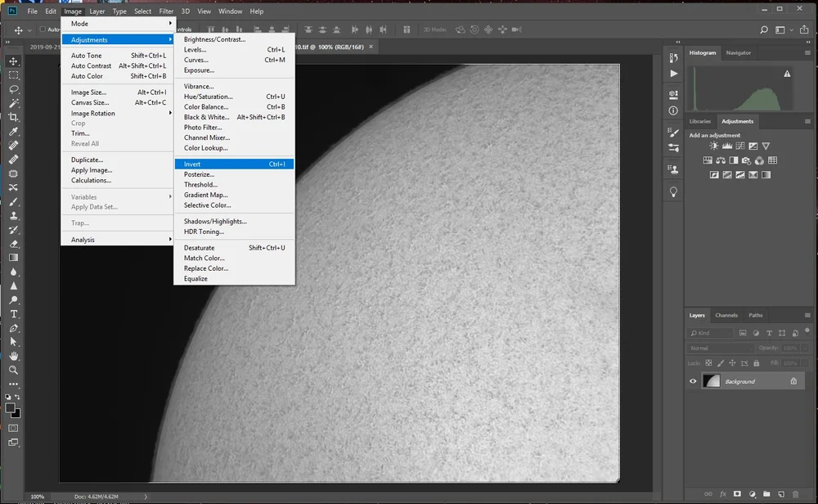Expand the Image Rotation submenu
The image size is (818, 504).
coord(117,113)
